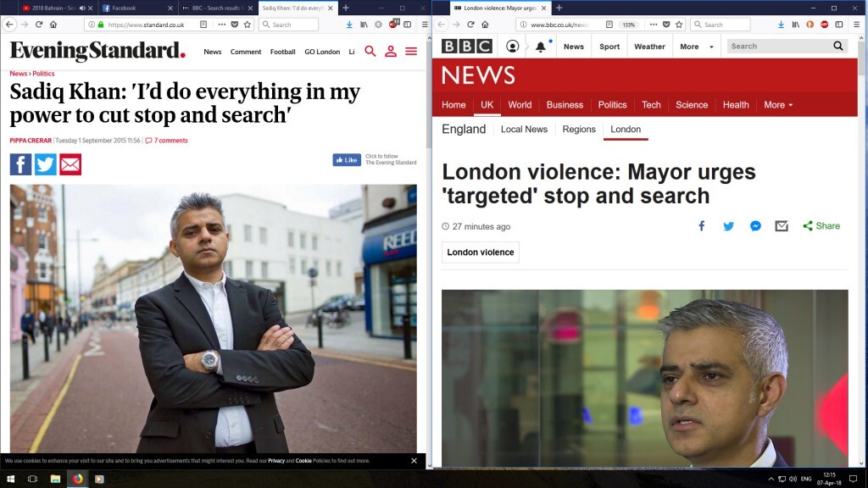This screenshot has height=488, width=868.
Task: Bookmark the BBC page with star icon
Action: tap(679, 25)
